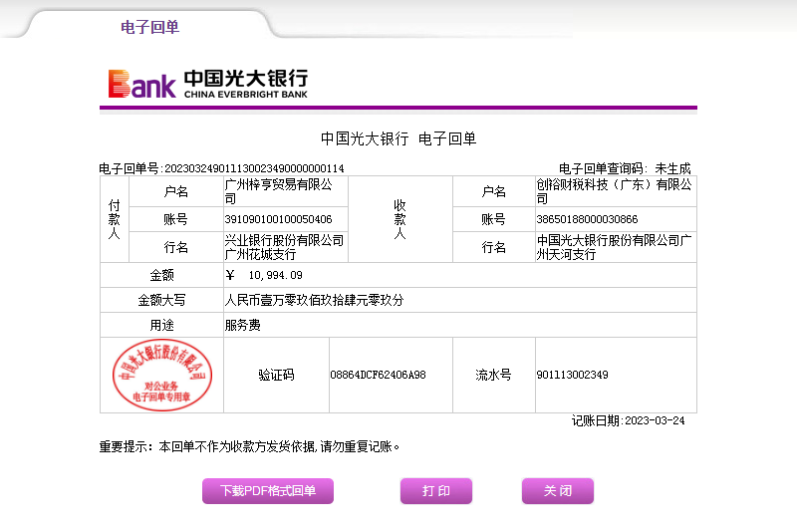Click the 验证码 label cell
This screenshot has height=532, width=797.
pyautogui.click(x=277, y=375)
